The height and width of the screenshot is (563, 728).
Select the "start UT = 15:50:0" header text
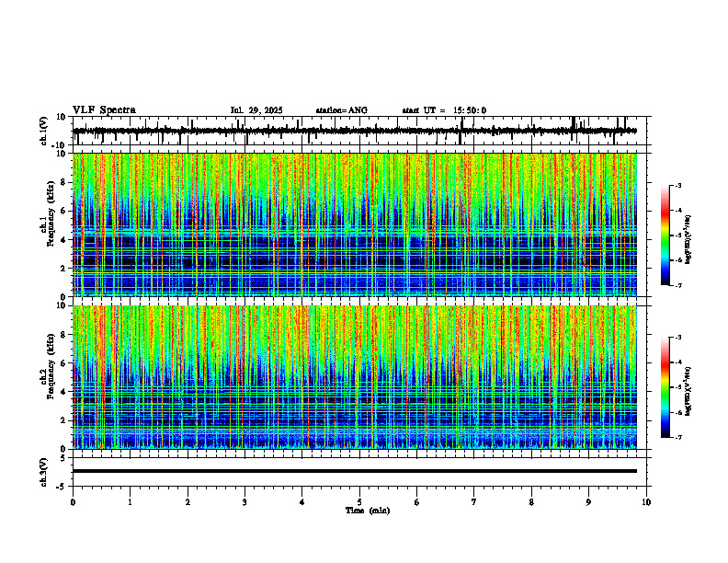444,110
